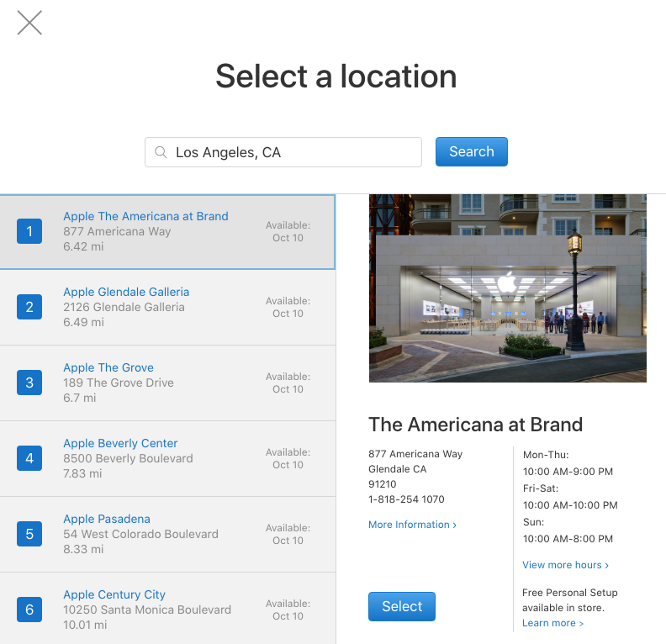Click the 10250 Santa Monica Boulevard address
Image resolution: width=666 pixels, height=644 pixels.
(x=147, y=610)
